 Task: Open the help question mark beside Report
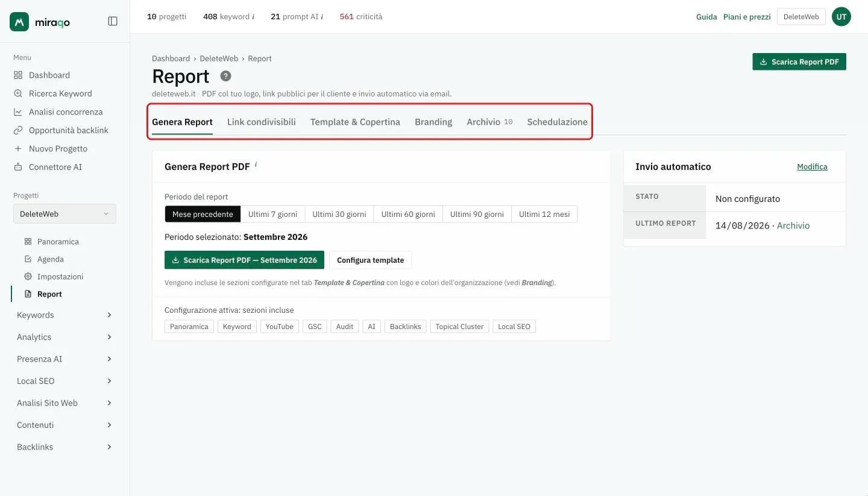tap(225, 76)
